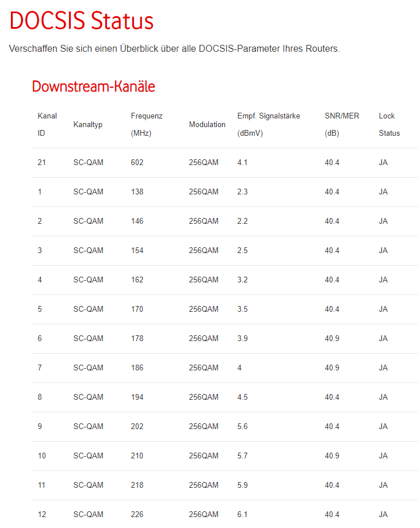
Task: Select frequency value 170
Action: [137, 309]
